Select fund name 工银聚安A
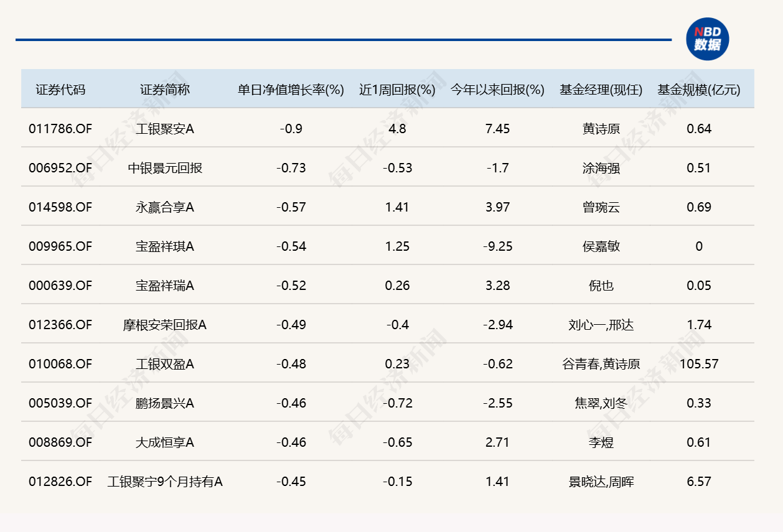The height and width of the screenshot is (532, 783). 165,129
